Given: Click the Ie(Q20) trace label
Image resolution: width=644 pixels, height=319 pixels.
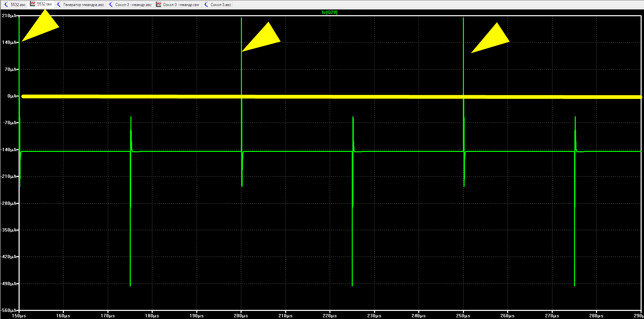Looking at the screenshot, I should [x=329, y=12].
